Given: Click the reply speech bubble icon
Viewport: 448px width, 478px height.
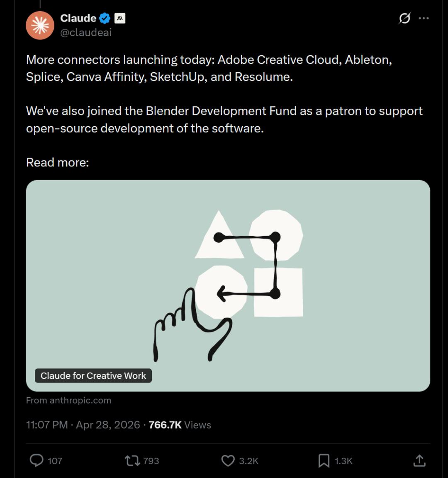Looking at the screenshot, I should 37,460.
